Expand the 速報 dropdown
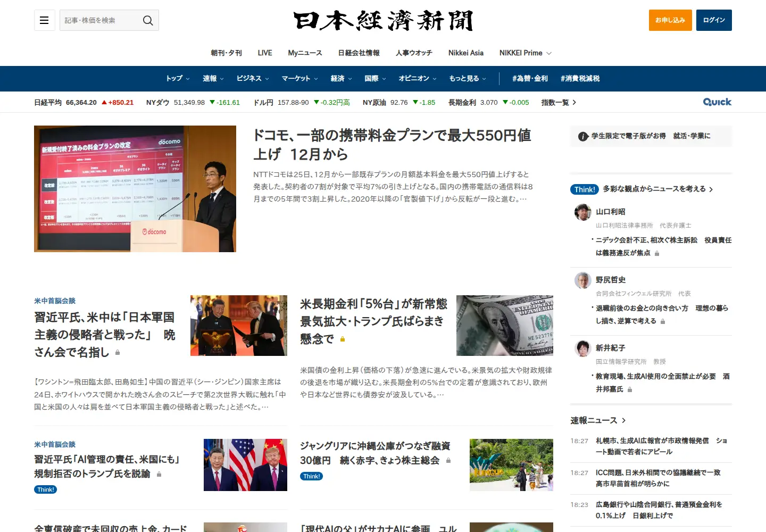This screenshot has height=532, width=766. click(213, 78)
